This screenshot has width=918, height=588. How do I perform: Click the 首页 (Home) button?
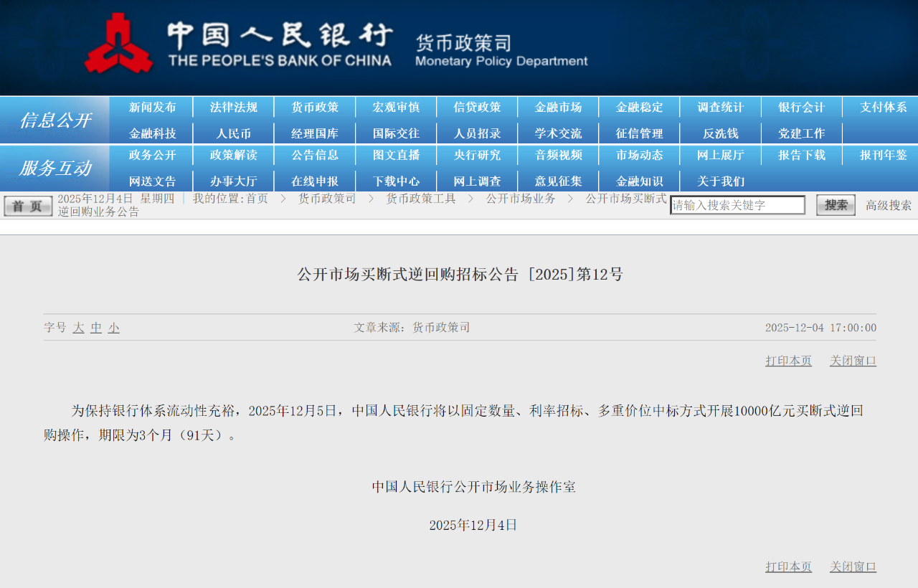(27, 204)
